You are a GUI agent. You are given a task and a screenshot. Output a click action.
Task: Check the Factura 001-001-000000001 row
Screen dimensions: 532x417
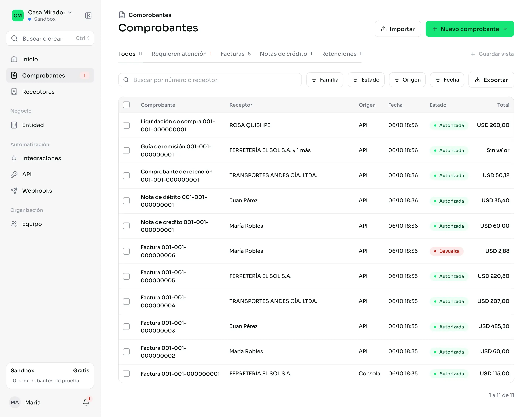coord(126,373)
